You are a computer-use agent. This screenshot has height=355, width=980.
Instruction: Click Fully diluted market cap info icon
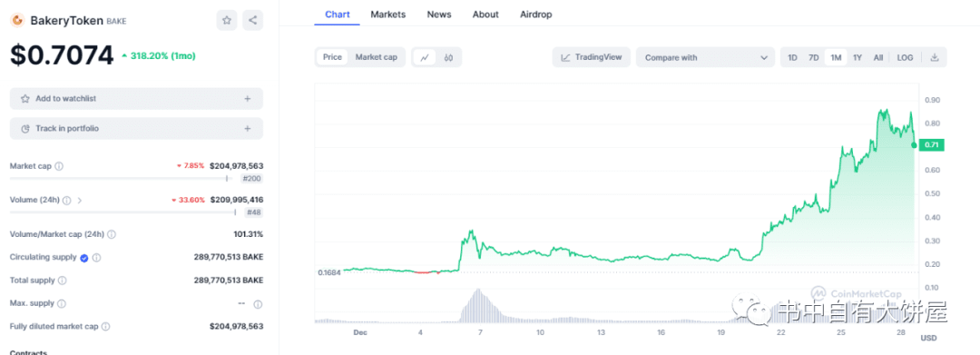pos(105,326)
